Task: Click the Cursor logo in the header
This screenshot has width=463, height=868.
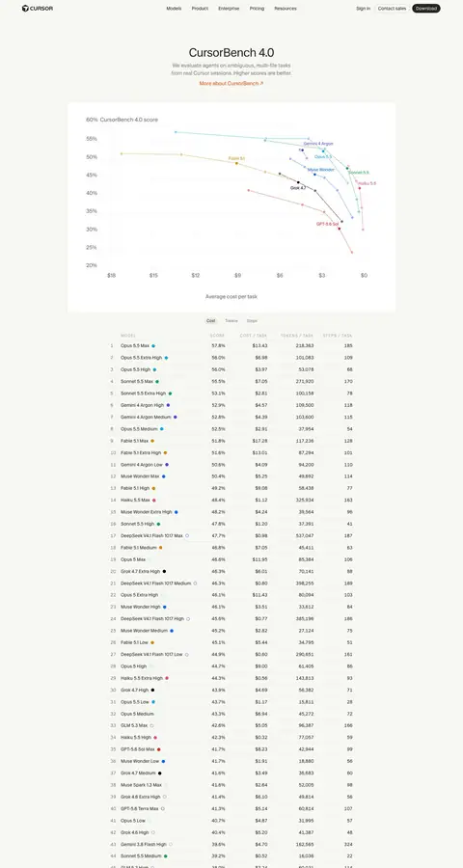Action: 38,9
